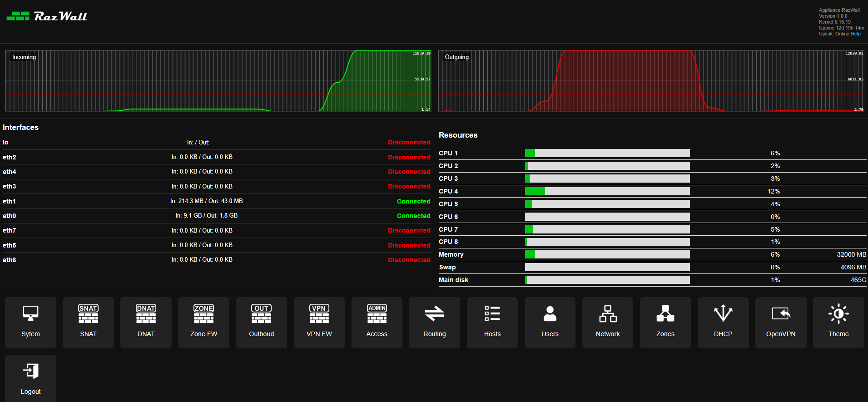
Task: Open the Help link in the header
Action: point(856,34)
